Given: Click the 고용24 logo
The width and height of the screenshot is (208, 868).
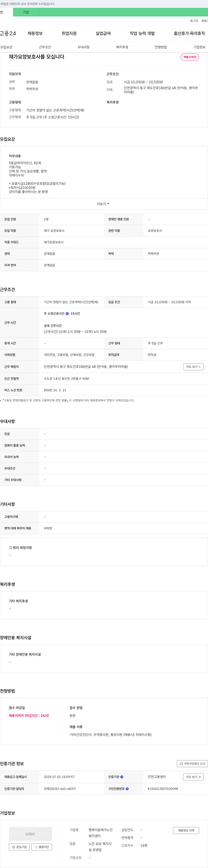Looking at the screenshot, I should [8, 33].
